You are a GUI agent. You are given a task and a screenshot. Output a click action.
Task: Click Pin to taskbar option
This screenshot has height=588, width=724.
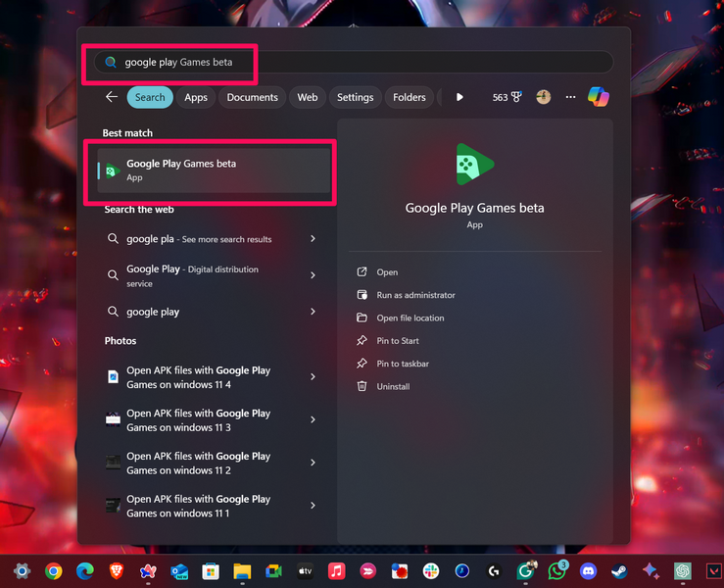403,364
